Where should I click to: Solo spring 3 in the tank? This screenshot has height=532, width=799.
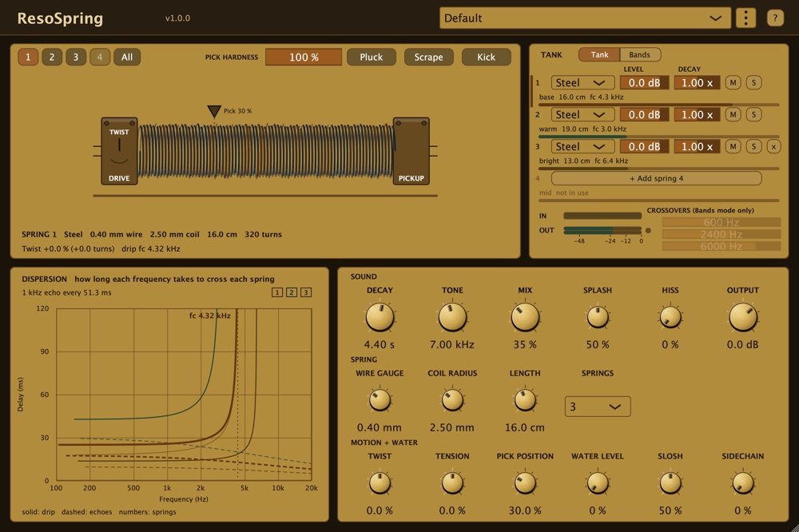[753, 147]
